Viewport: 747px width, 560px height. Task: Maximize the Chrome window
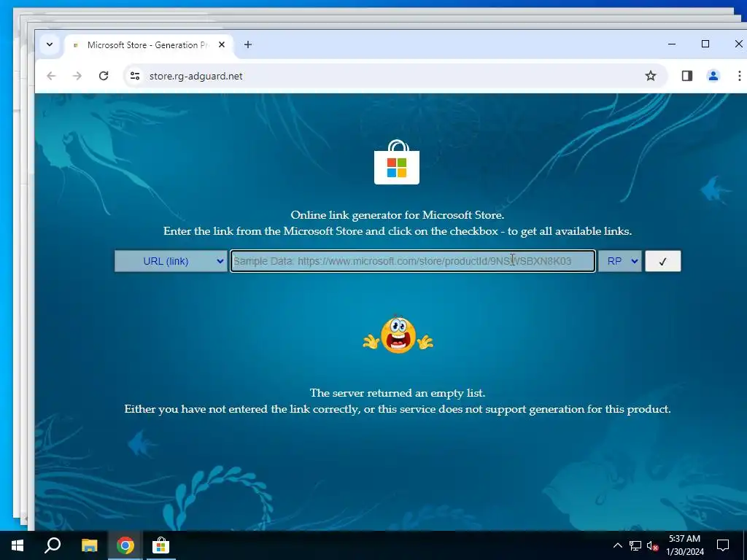[x=705, y=44]
